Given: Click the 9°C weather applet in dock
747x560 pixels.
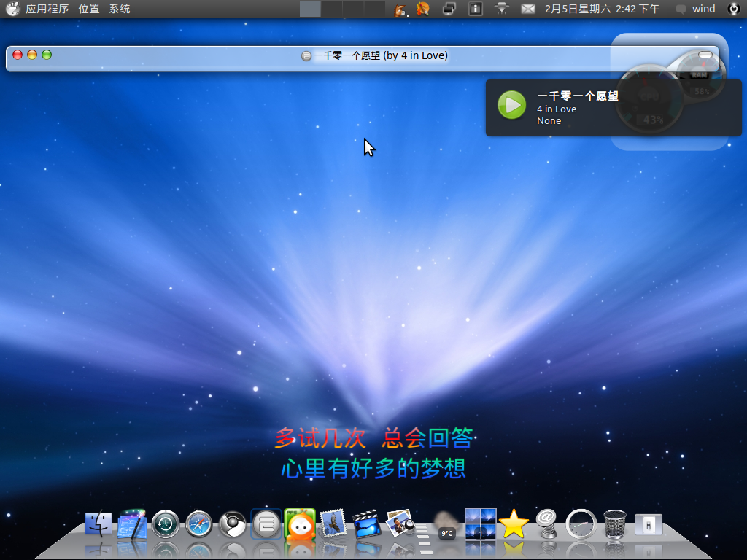Looking at the screenshot, I should point(446,526).
